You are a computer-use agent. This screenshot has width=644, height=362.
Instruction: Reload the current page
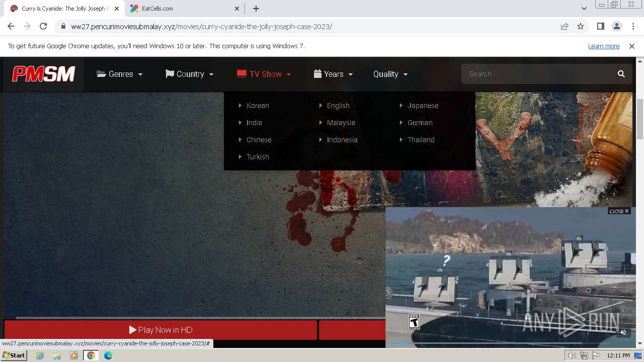point(43,26)
